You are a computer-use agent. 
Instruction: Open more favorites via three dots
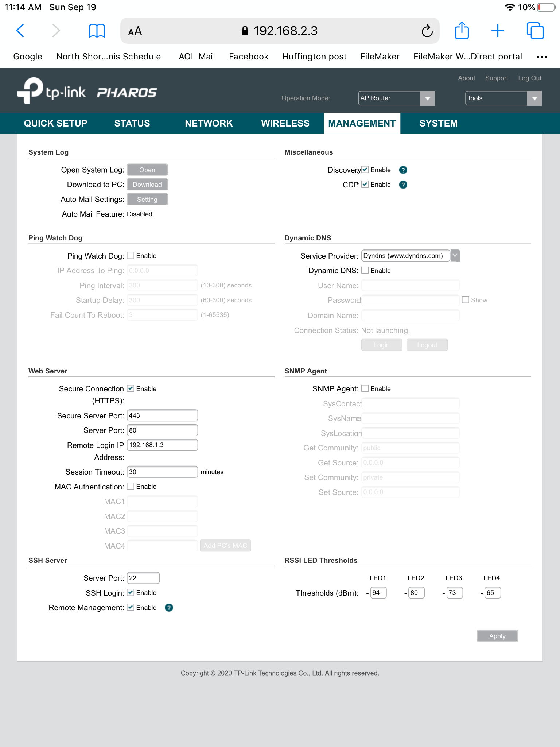pos(542,57)
